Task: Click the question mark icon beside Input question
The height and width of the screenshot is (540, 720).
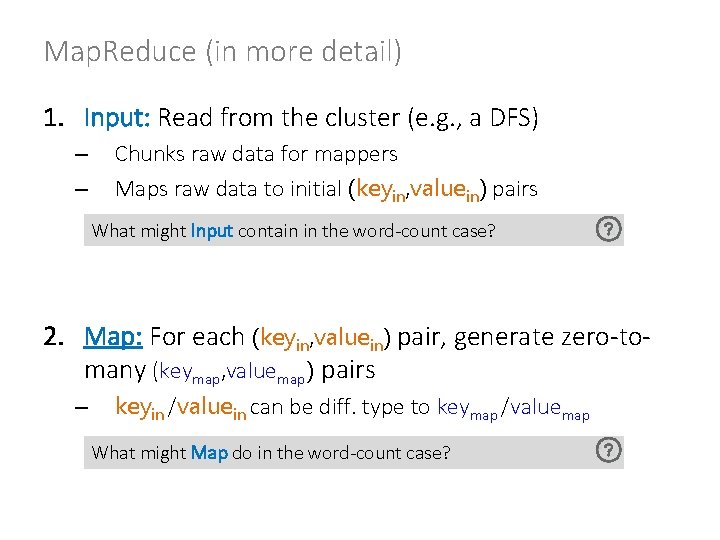Action: [608, 229]
